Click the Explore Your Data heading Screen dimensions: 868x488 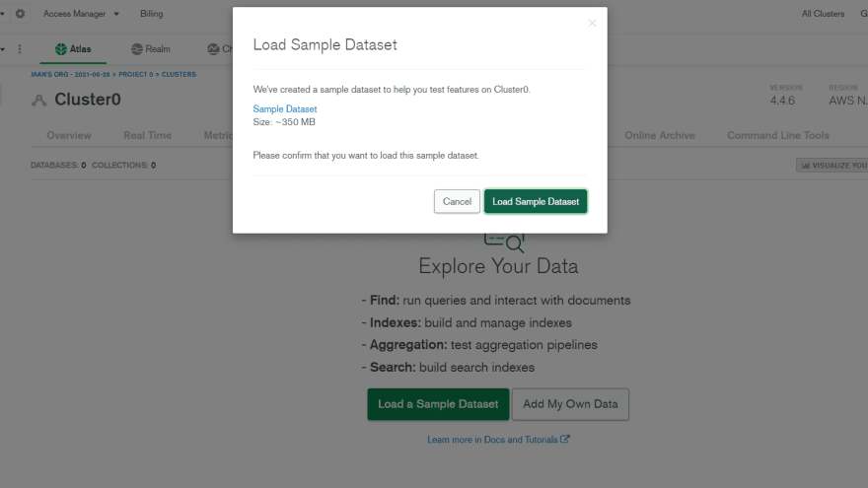click(x=498, y=266)
